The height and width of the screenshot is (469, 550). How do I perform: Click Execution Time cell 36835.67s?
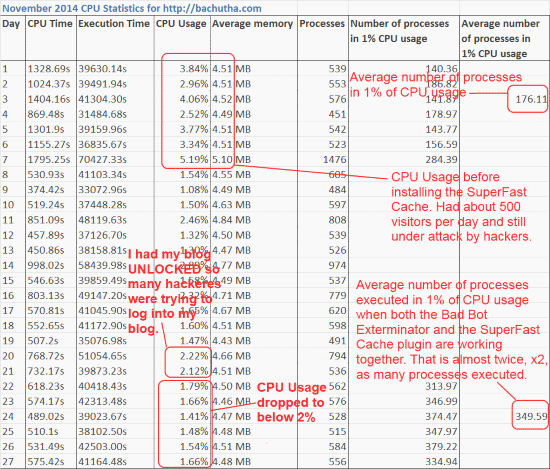(x=102, y=145)
